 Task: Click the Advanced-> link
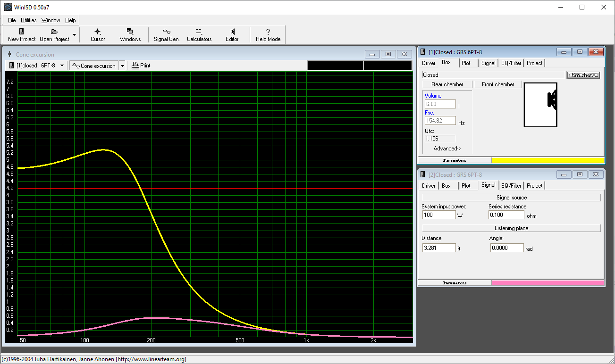pyautogui.click(x=447, y=149)
